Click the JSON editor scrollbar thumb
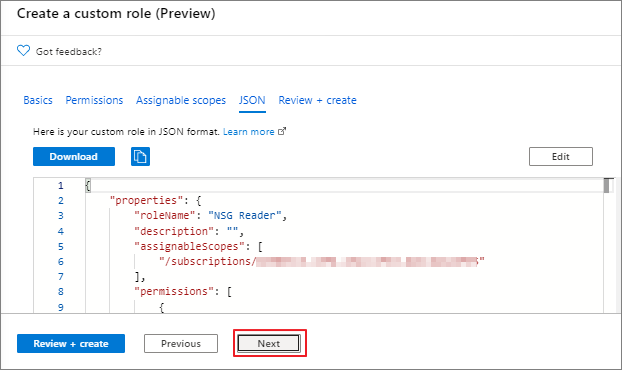The image size is (622, 370). tap(607, 186)
